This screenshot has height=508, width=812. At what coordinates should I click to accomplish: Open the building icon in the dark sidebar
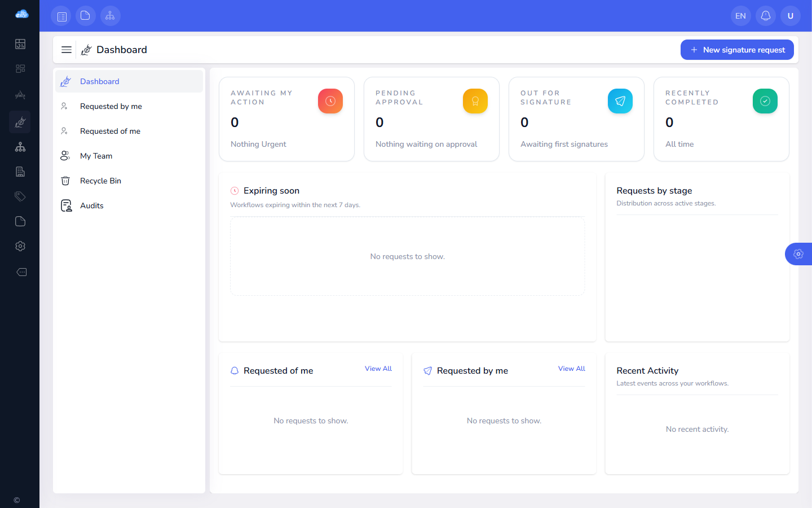[x=20, y=172]
